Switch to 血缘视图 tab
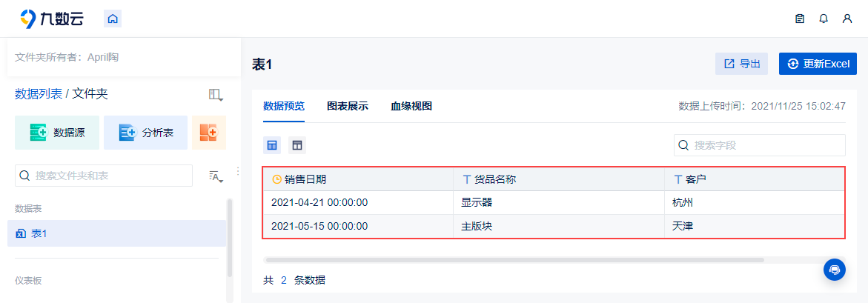The width and height of the screenshot is (868, 303). (x=411, y=106)
